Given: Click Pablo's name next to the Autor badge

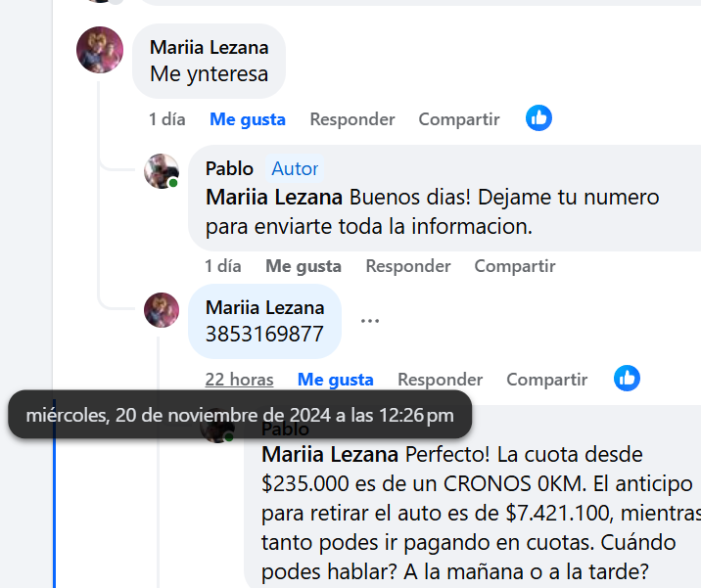Looking at the screenshot, I should [229, 168].
